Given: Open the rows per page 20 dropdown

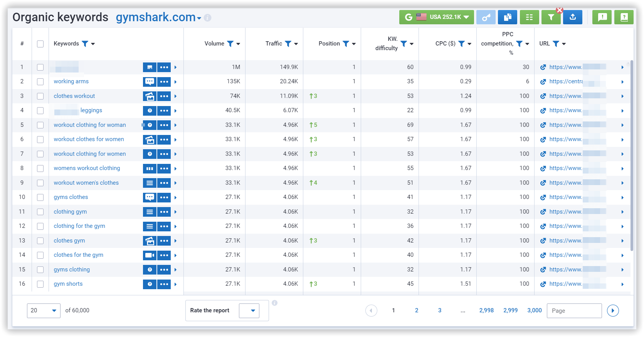Looking at the screenshot, I should [x=44, y=310].
